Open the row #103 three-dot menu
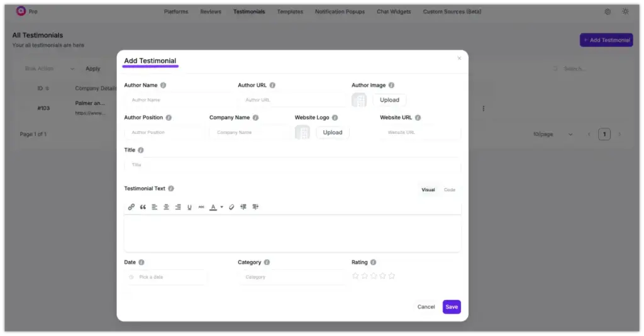 click(x=484, y=108)
